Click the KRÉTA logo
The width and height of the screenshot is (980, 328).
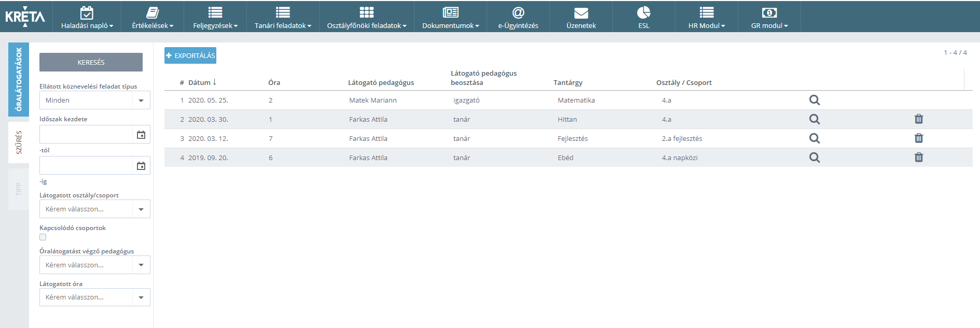pyautogui.click(x=25, y=17)
